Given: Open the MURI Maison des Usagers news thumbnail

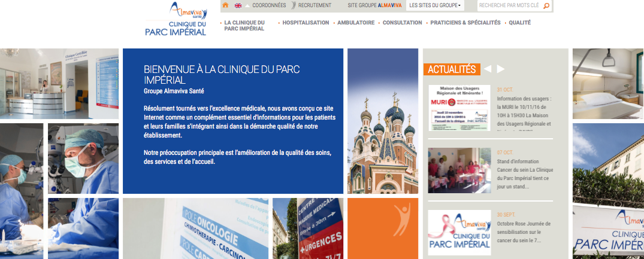Looking at the screenshot, I should [459, 108].
